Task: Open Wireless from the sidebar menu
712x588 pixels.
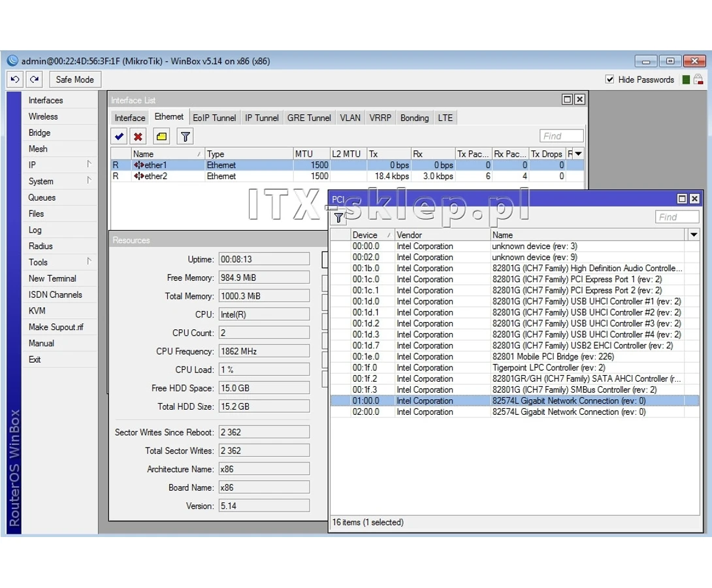Action: coord(59,117)
